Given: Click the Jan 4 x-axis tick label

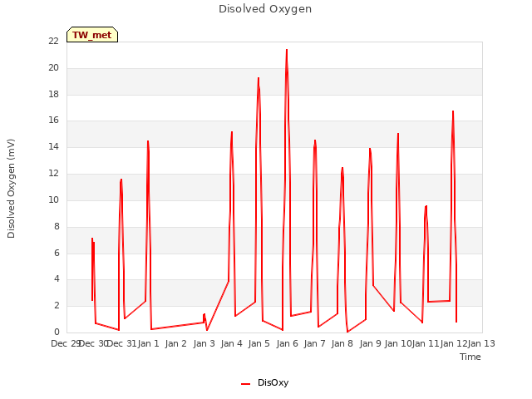Looking at the screenshot, I should [231, 343].
